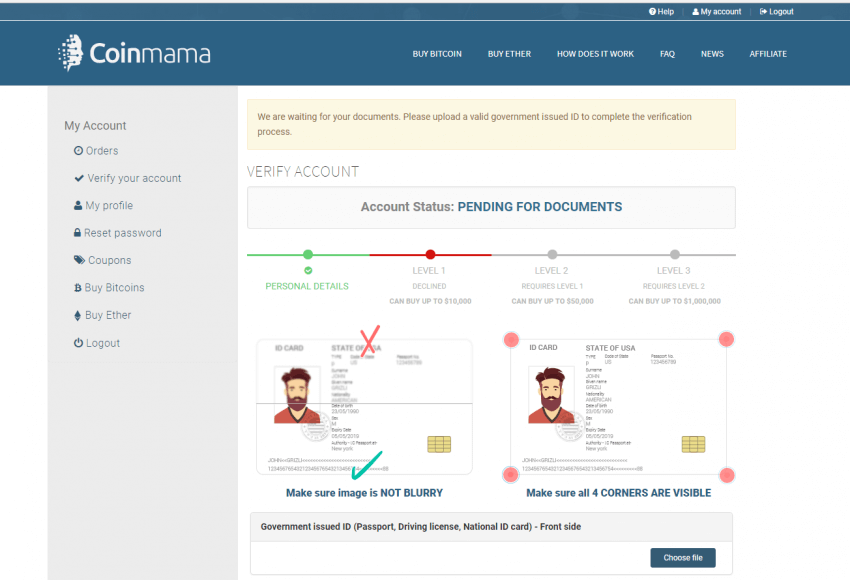Viewport: 850px width, 580px height.
Task: Select the Verify your account checkmark icon
Action: 78,178
